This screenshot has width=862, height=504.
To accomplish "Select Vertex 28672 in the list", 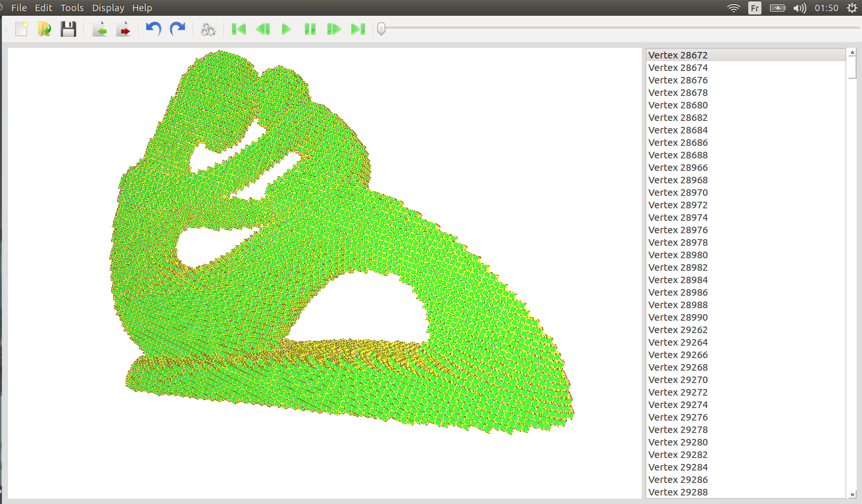I will tap(678, 55).
